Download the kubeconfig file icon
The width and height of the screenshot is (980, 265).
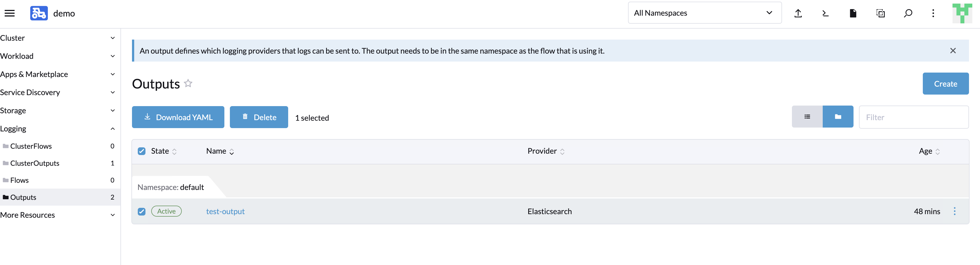[853, 13]
